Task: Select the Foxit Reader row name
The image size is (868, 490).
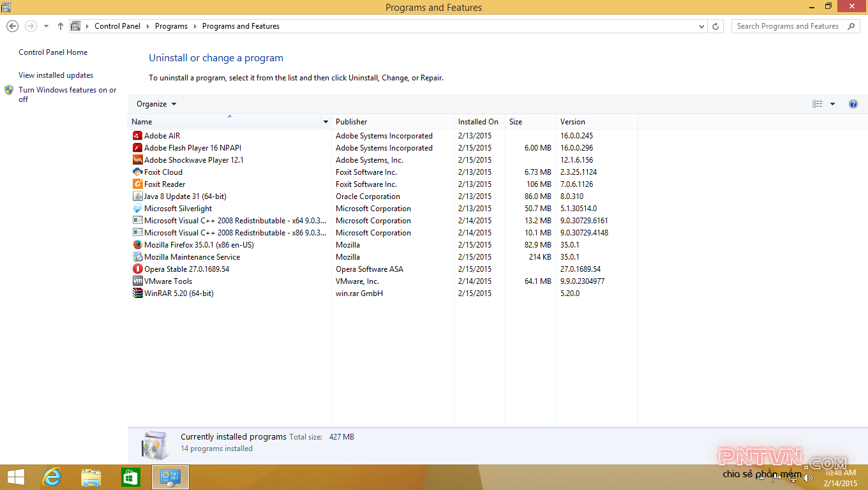Action: tap(165, 184)
